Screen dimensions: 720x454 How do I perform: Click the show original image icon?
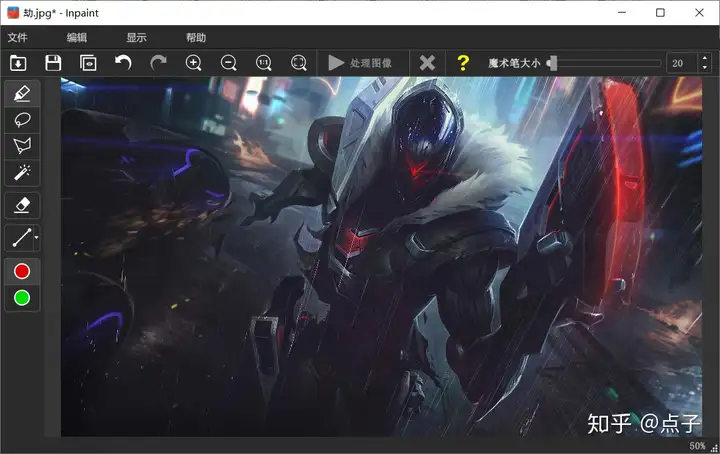tap(88, 62)
